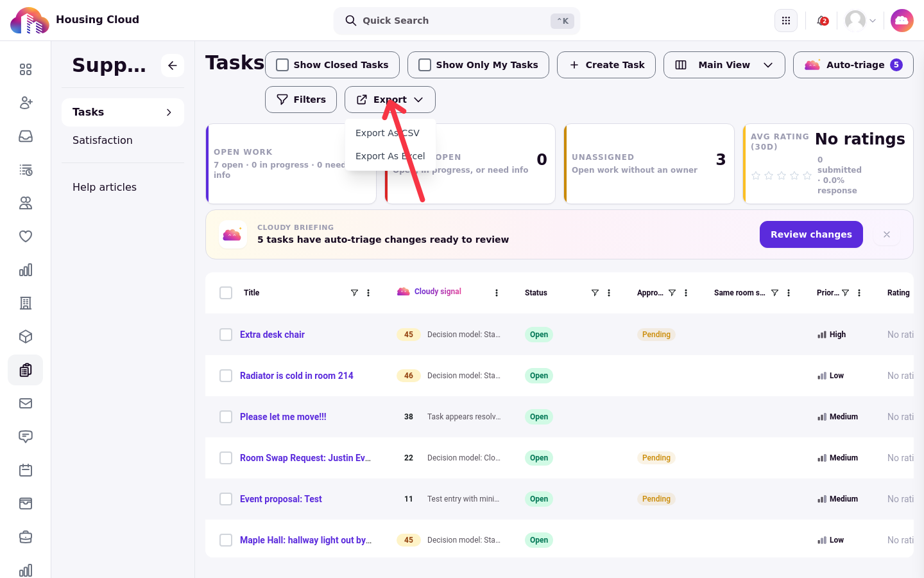The image size is (924, 578).
Task: Collapse the Support panel with back arrow
Action: [x=173, y=66]
